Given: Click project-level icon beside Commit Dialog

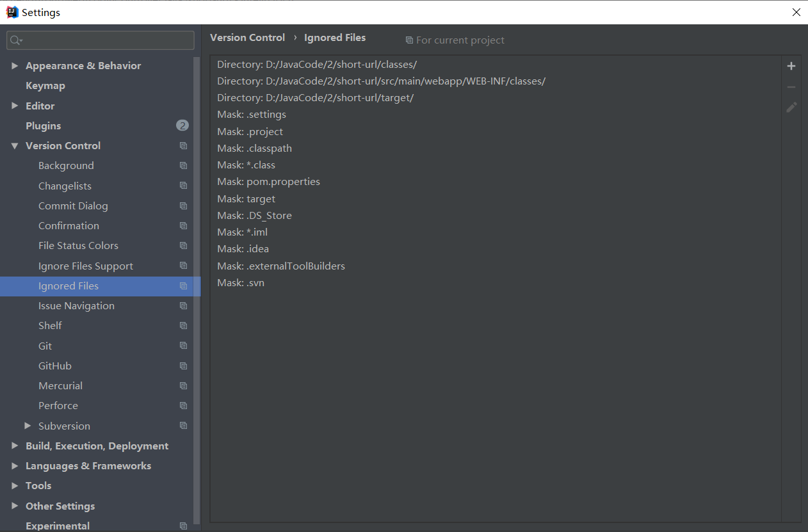Looking at the screenshot, I should (183, 206).
